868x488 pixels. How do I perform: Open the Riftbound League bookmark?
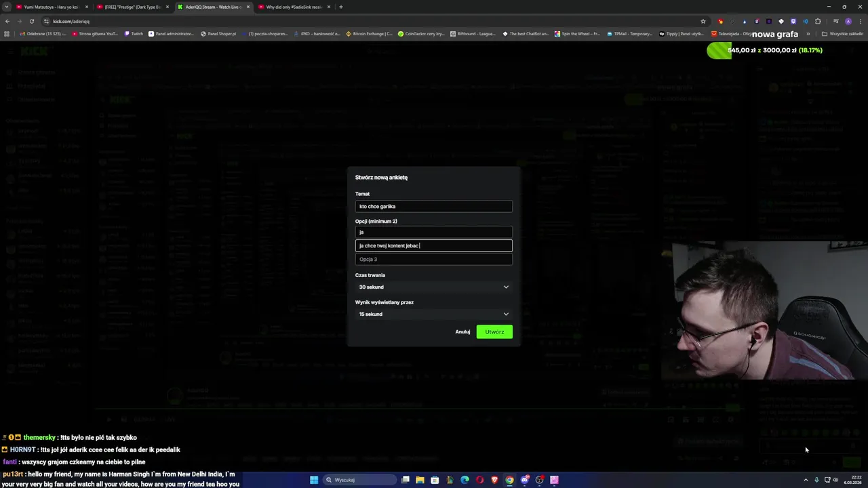click(x=473, y=34)
